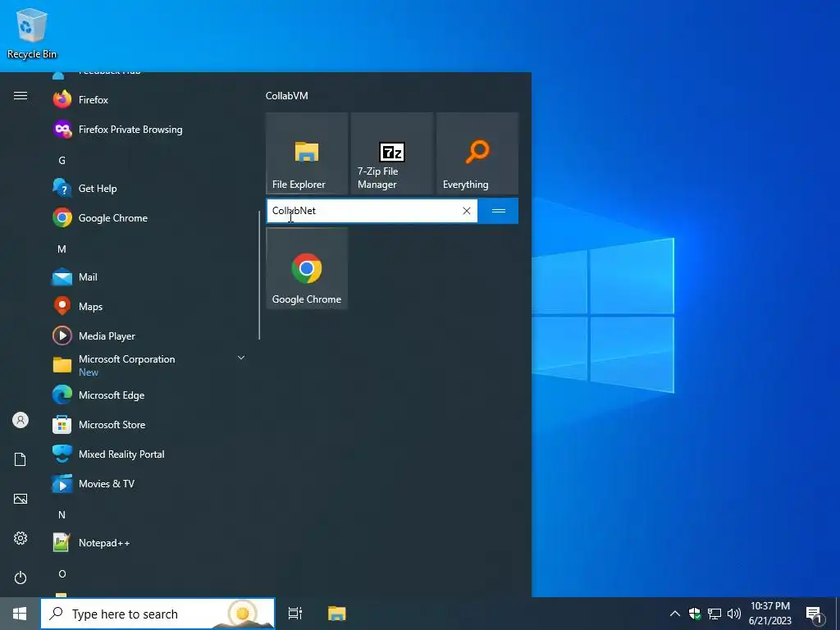Click the Power button in Start
The width and height of the screenshot is (840, 630).
21,577
